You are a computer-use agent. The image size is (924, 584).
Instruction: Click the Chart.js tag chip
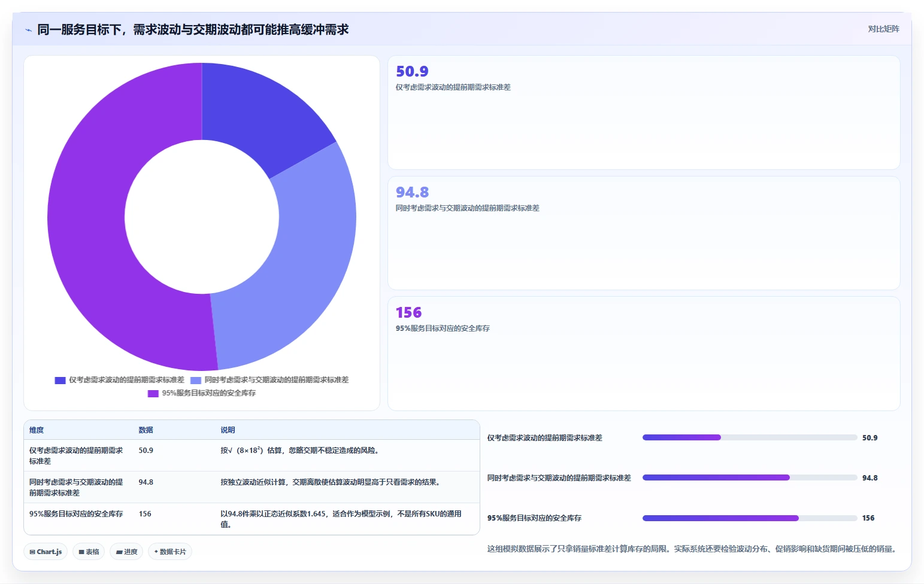[x=46, y=552]
